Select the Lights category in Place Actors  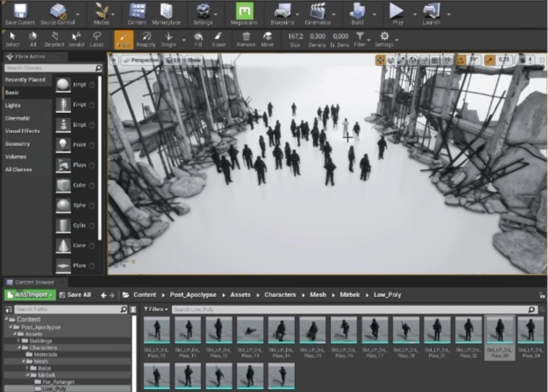coord(13,105)
